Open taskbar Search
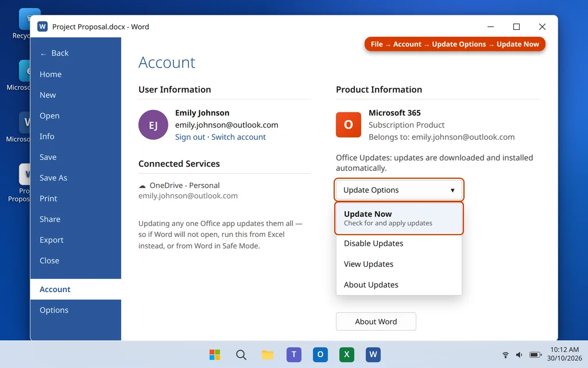This screenshot has width=588, height=368. tap(241, 354)
